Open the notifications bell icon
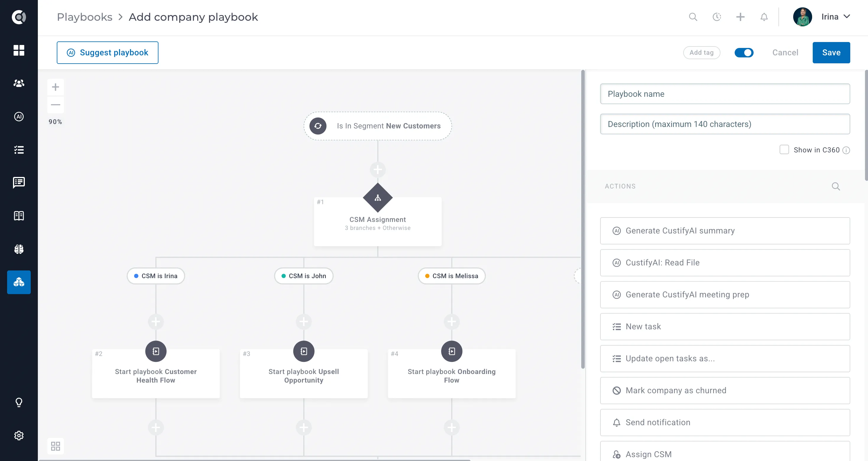The width and height of the screenshot is (868, 461). click(764, 17)
